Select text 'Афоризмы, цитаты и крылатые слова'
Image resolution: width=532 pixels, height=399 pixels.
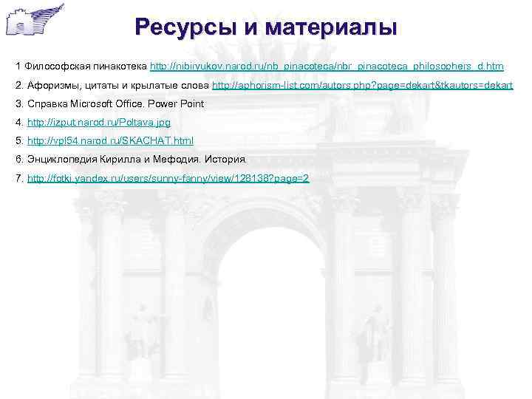tap(118, 85)
